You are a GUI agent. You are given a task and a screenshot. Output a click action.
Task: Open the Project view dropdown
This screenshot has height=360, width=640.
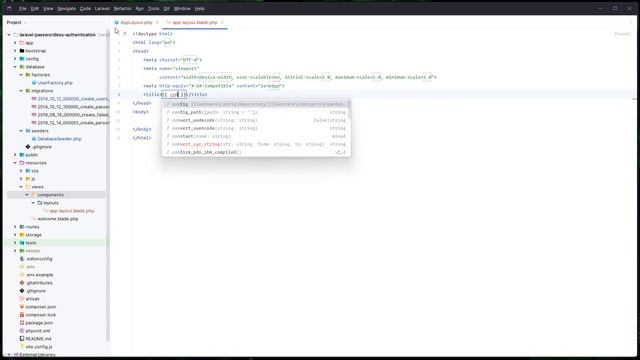click(x=16, y=22)
